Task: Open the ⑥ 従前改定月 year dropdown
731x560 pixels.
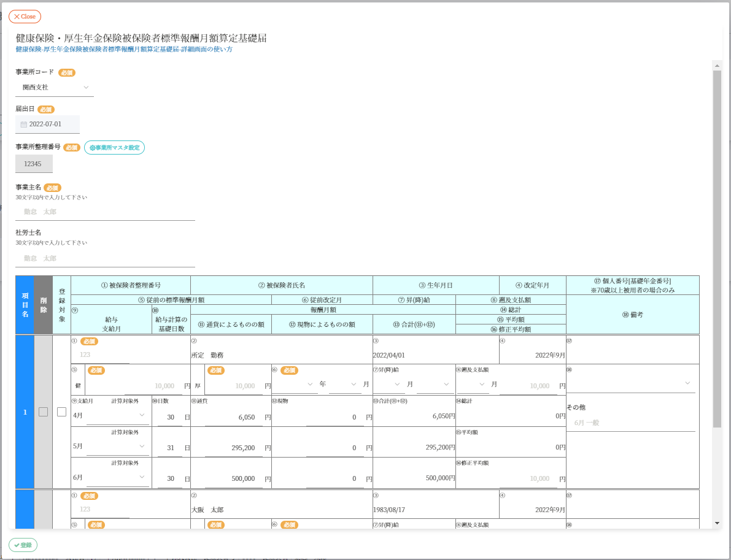Action: tap(295, 384)
